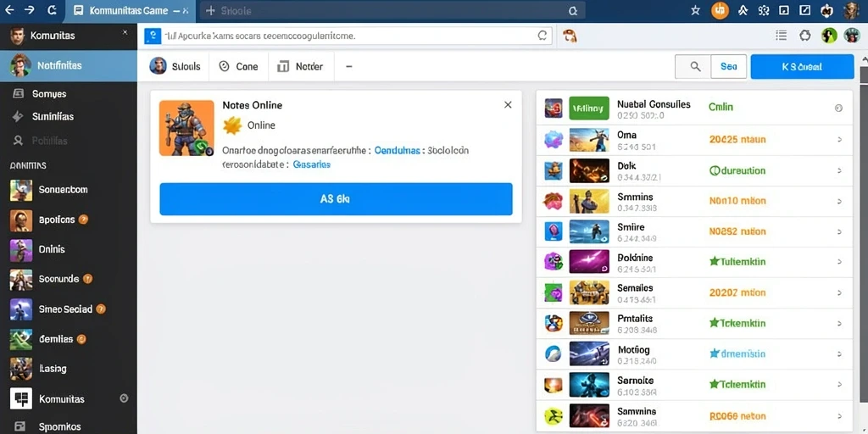This screenshot has width=868, height=434.
Task: Click the Dolk game thumbnail
Action: (589, 170)
